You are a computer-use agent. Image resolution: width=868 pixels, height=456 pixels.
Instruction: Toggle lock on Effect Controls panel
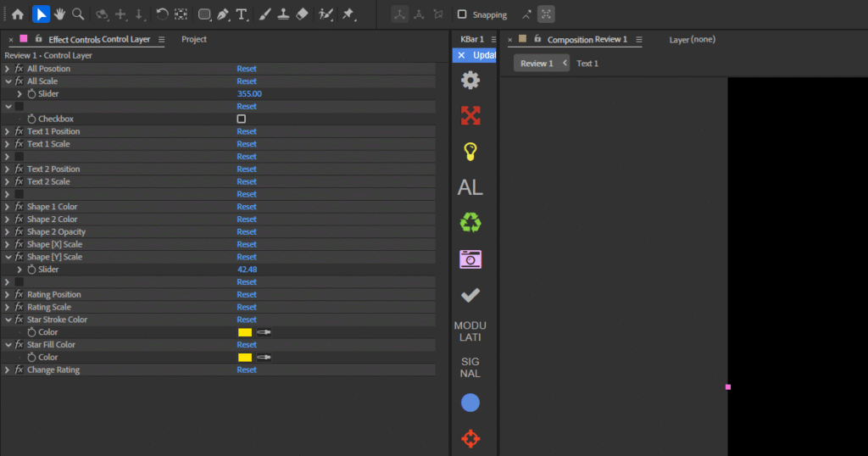coord(38,39)
